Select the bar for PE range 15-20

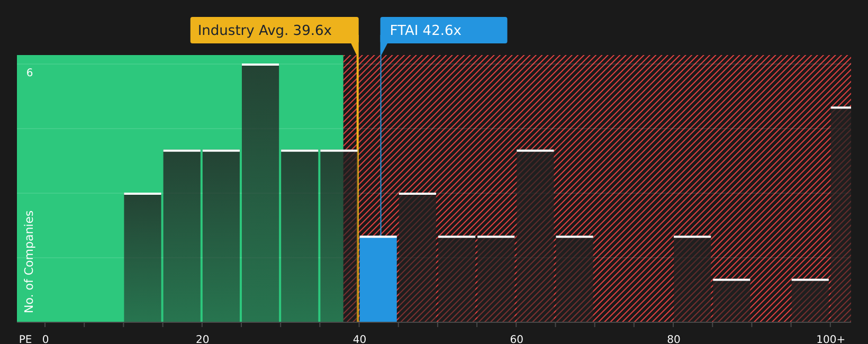tap(182, 236)
